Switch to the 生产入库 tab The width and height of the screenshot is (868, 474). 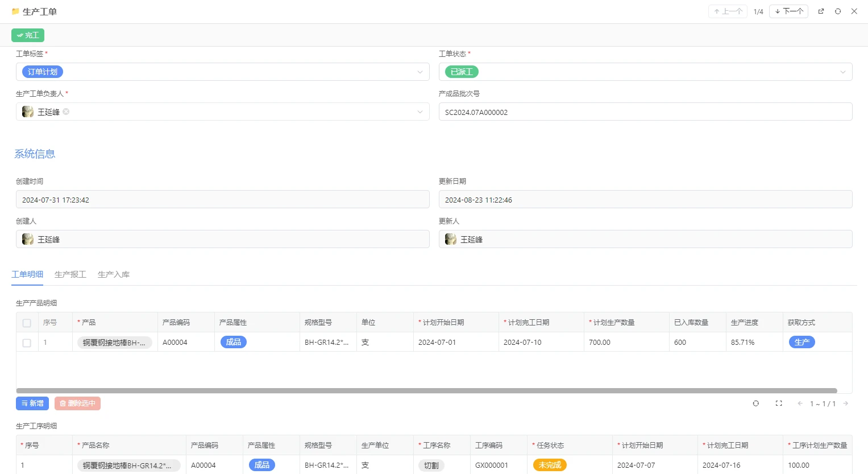click(x=113, y=274)
